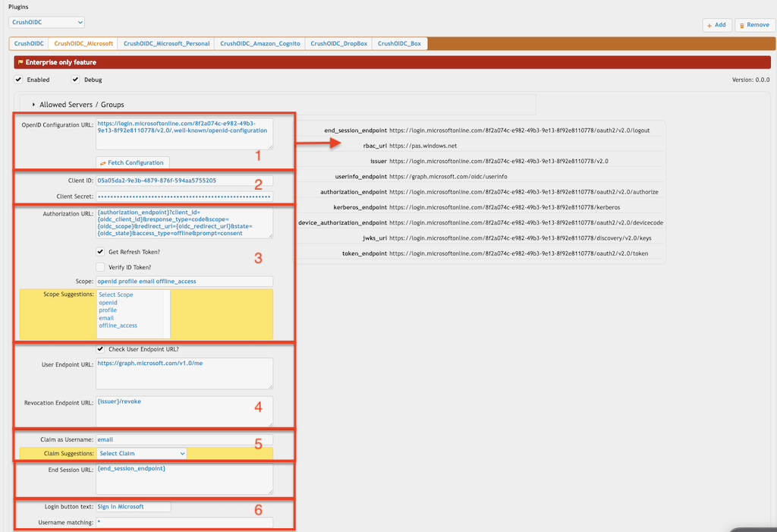This screenshot has width=777, height=532.
Task: Open the CrushOIDC_DropBox tab
Action: click(339, 43)
